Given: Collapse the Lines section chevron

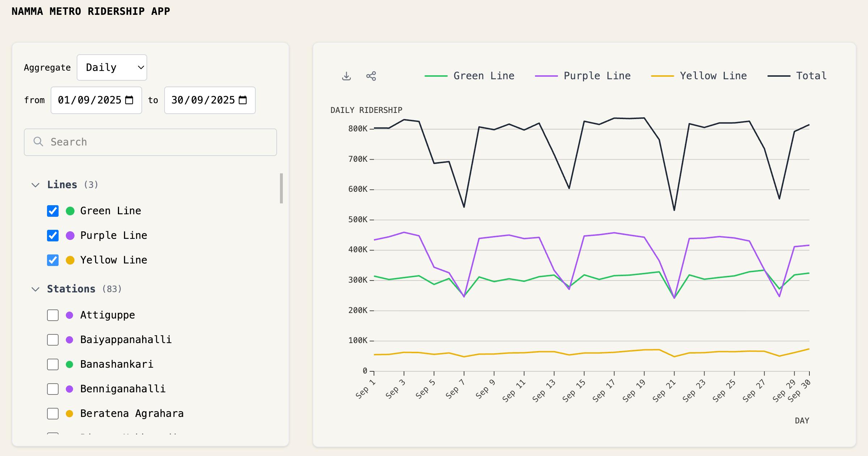Looking at the screenshot, I should (x=35, y=185).
